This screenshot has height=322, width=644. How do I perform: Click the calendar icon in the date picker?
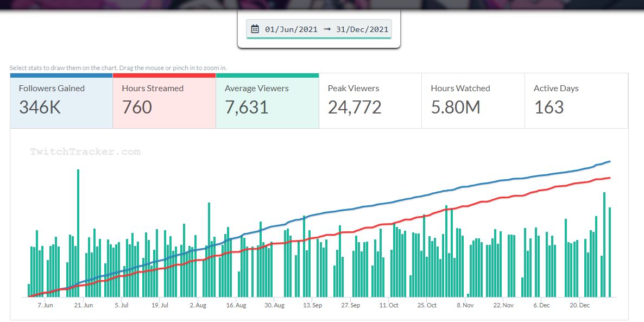click(255, 29)
